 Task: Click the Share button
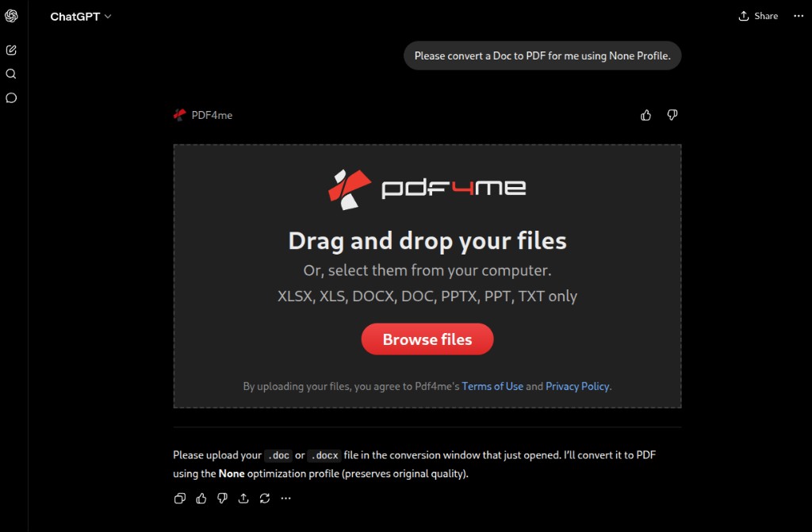pos(758,16)
